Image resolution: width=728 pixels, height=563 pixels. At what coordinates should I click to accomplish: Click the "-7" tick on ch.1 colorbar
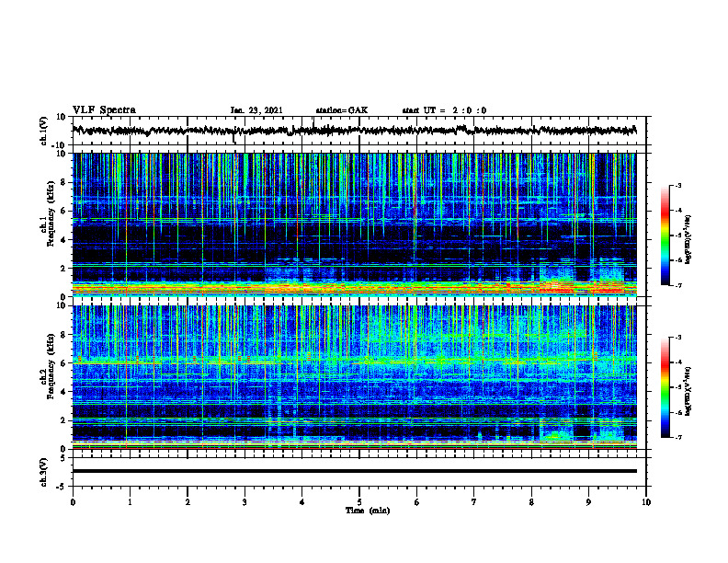(x=678, y=285)
